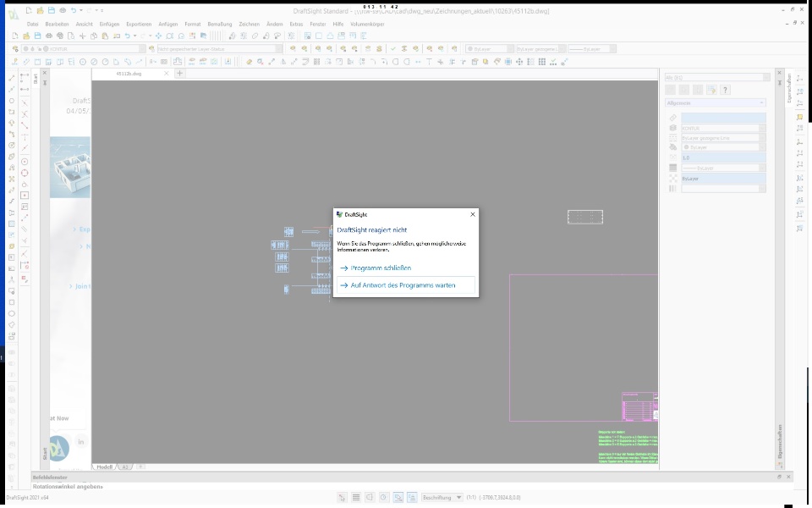This screenshot has height=508, width=812.
Task: Click the move arrows icon in modify toolbar
Action: [518, 62]
